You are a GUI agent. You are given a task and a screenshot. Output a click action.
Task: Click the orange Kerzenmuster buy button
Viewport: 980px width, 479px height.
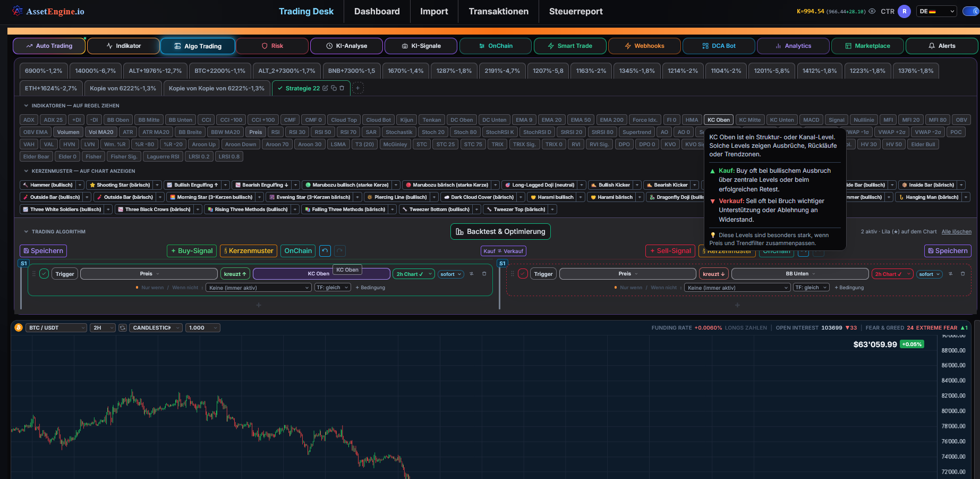coord(249,251)
